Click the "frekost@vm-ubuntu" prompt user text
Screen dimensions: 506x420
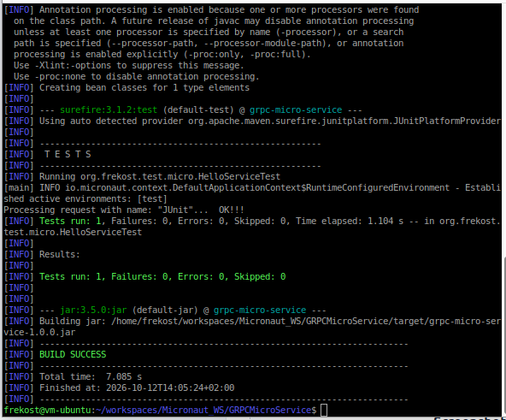click(x=48, y=411)
